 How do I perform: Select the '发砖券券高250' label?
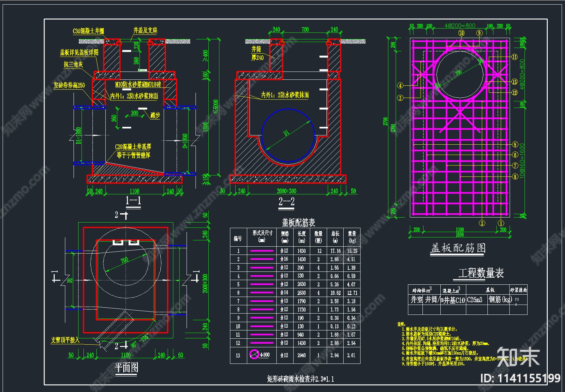pyautogui.click(x=69, y=85)
